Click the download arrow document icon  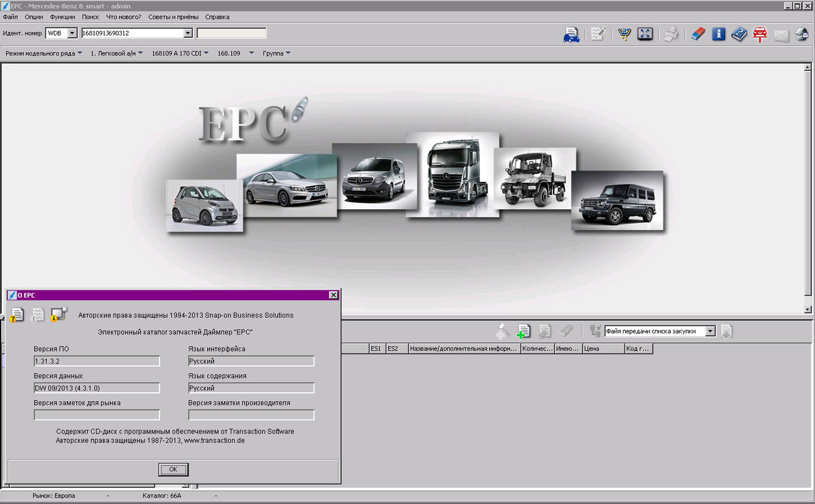726,331
